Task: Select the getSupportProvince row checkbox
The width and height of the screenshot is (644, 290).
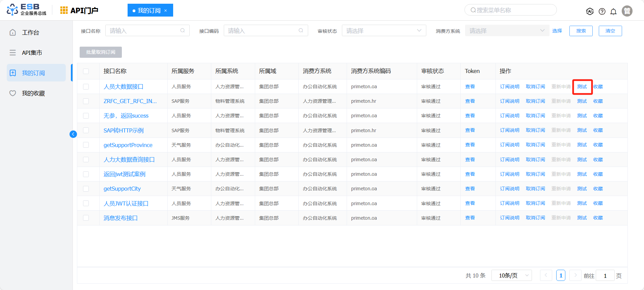Action: [x=86, y=145]
